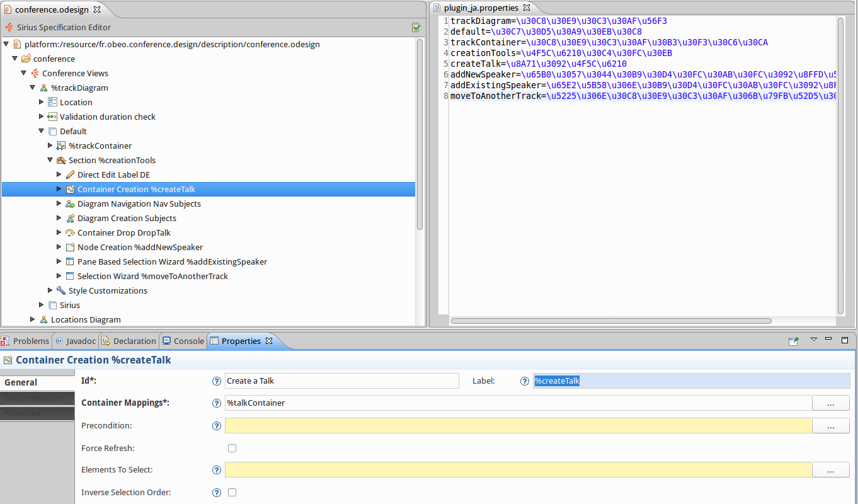This screenshot has width=858, height=504.
Task: Enable the Force Refresh checkbox
Action: pos(232,448)
